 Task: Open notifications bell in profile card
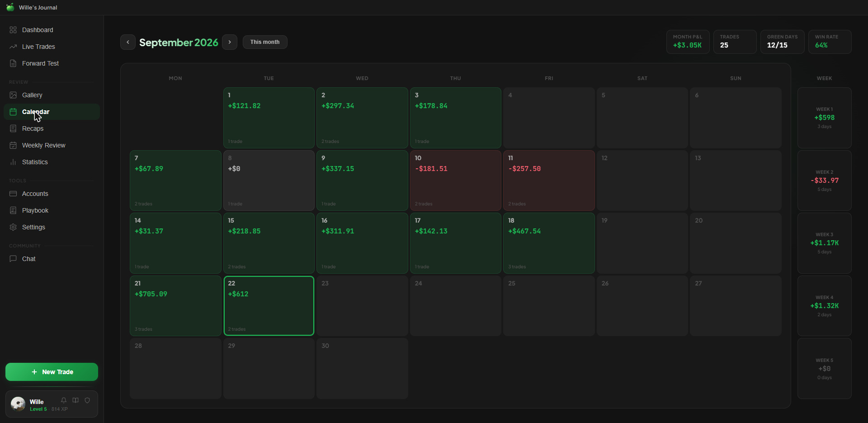[64, 400]
